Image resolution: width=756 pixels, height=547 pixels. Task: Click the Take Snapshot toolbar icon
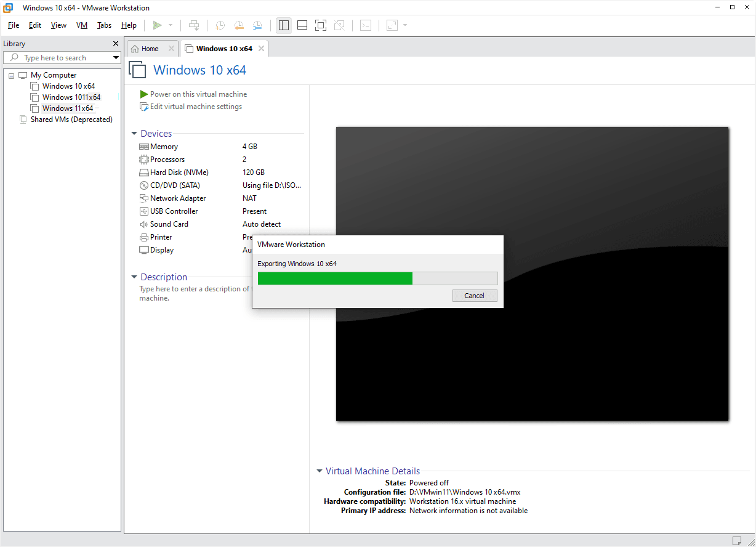pyautogui.click(x=220, y=25)
